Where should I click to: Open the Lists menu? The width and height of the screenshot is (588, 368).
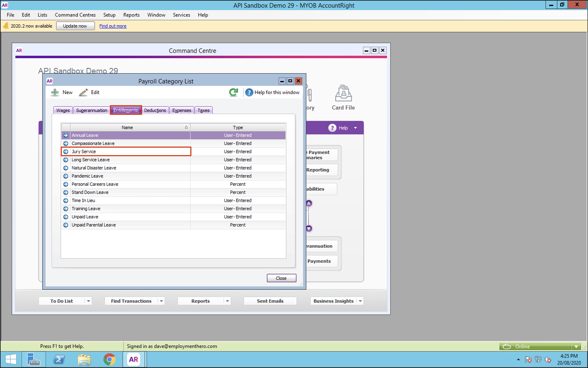tap(42, 15)
